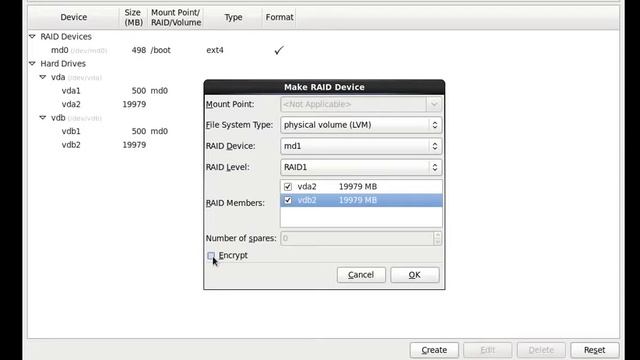Open the File System Type dropdown
The width and height of the screenshot is (640, 360).
(361, 125)
